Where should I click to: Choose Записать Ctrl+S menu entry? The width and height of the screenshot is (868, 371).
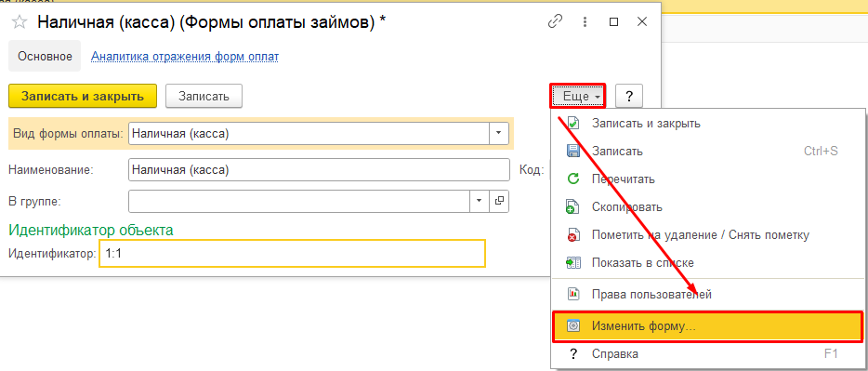click(708, 152)
